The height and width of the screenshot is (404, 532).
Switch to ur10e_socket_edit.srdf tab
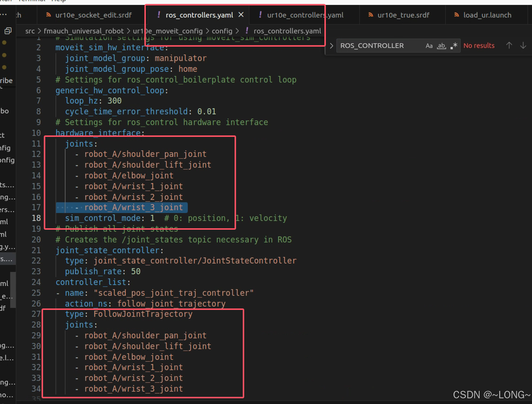(94, 15)
